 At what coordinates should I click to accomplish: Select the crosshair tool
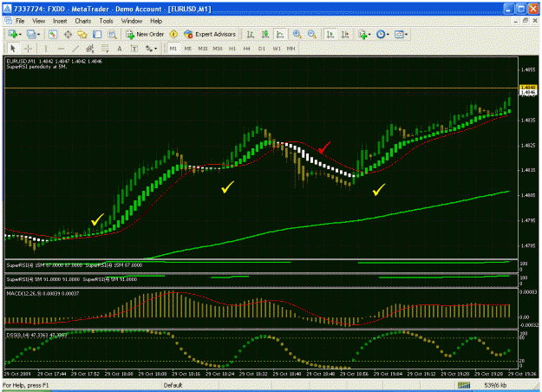point(29,49)
